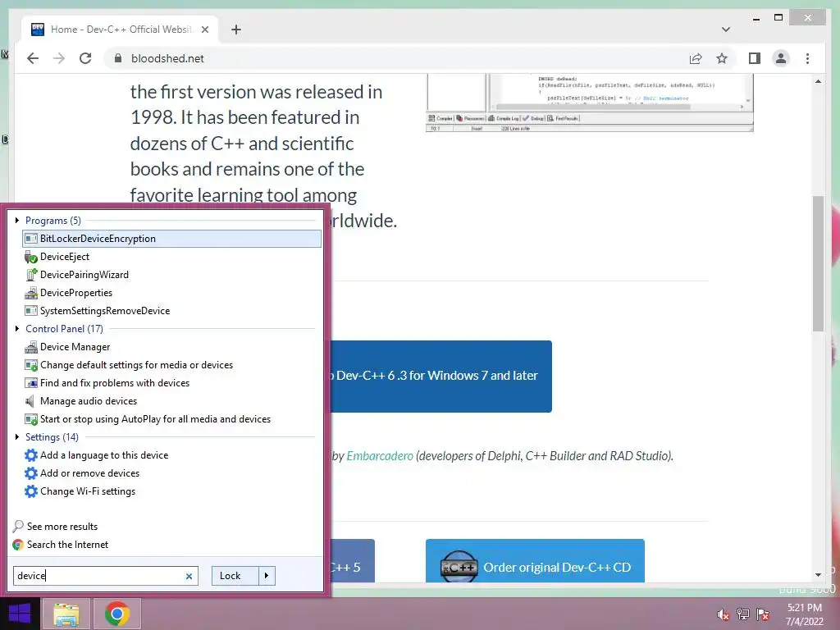The width and height of the screenshot is (840, 630).
Task: Click the Manage audio devices speaker icon
Action: (31, 401)
